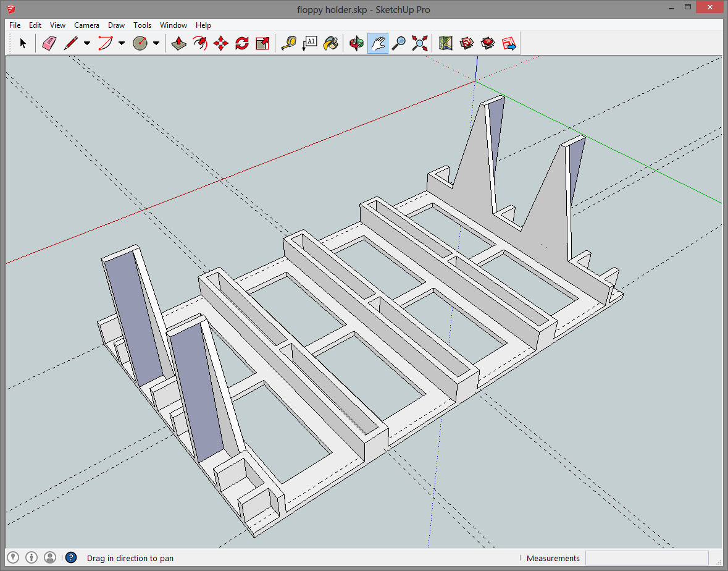
Task: Click the Zoom Extents icon
Action: (420, 43)
